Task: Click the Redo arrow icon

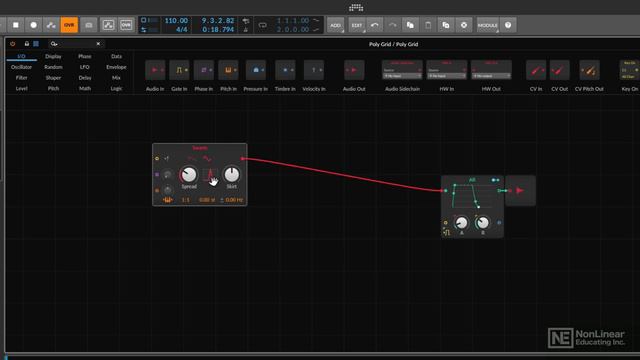Action: [x=392, y=25]
